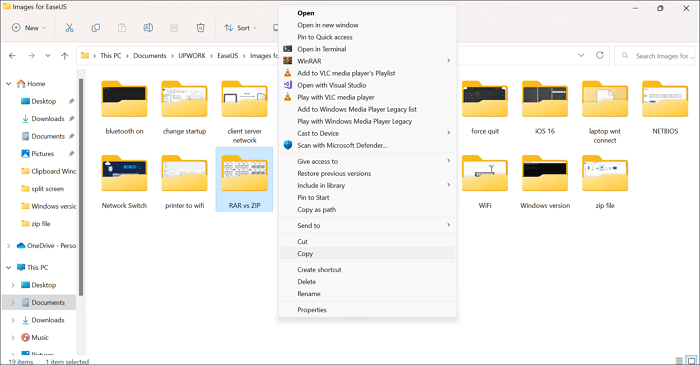
Task: Open the New item dropdown button
Action: click(x=29, y=28)
